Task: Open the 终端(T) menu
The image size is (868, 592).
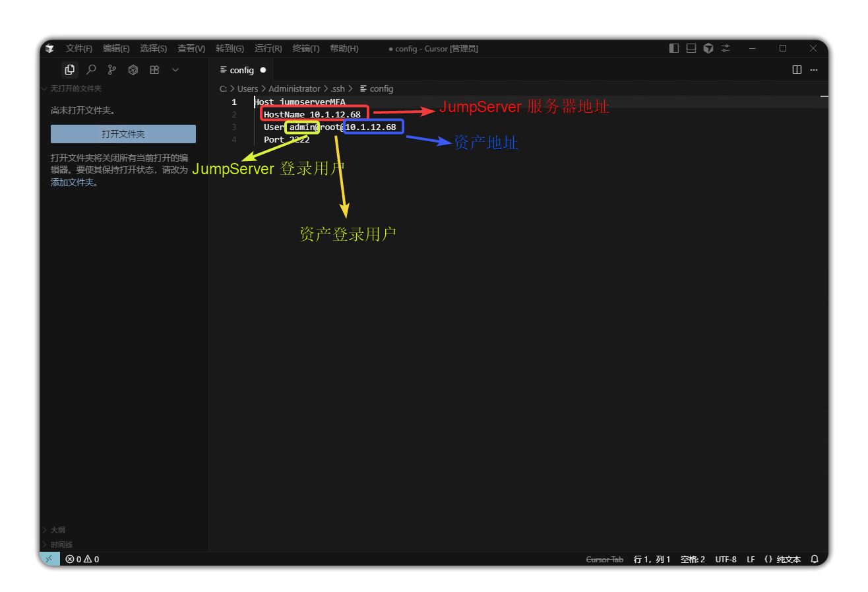Action: (x=306, y=48)
